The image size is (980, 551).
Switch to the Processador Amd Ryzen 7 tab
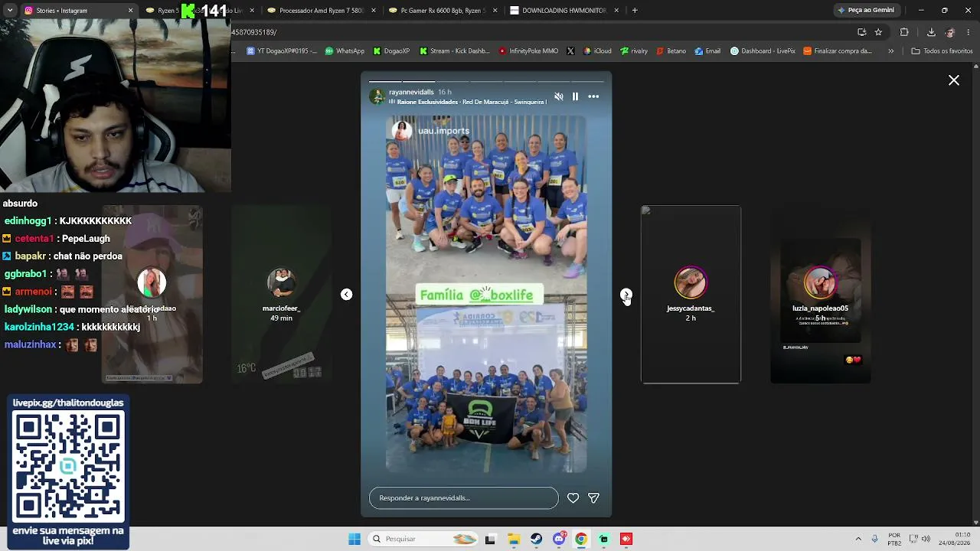tap(320, 11)
